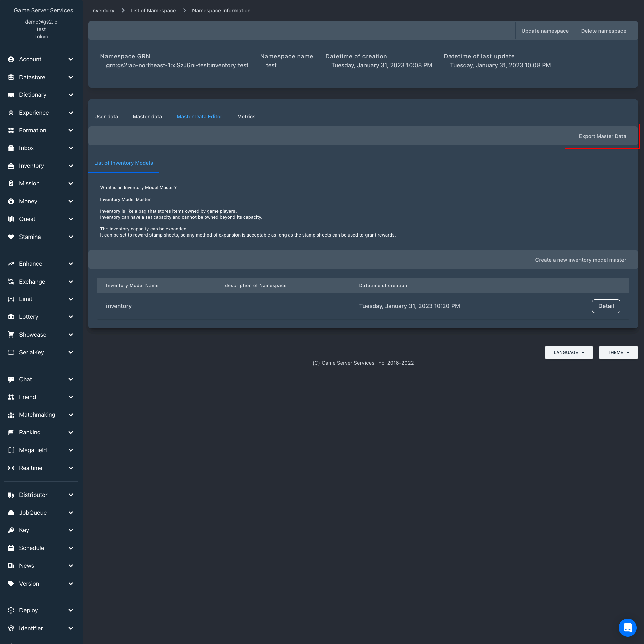
Task: Expand the Inventory menu chevron
Action: pos(71,166)
